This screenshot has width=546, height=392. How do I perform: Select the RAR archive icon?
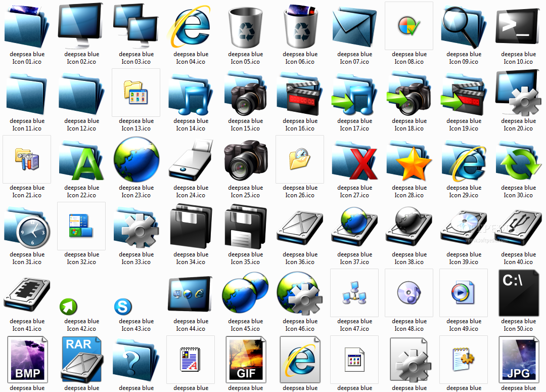[81, 360]
